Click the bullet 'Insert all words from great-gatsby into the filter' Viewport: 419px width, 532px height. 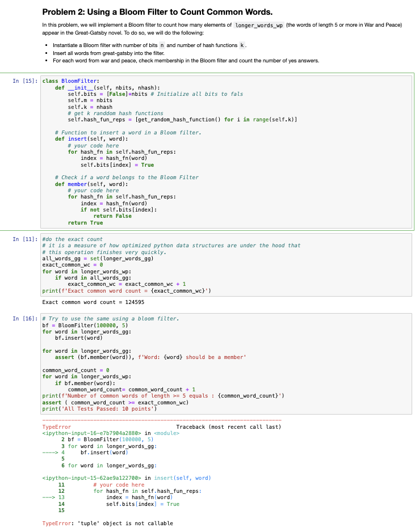(108, 53)
